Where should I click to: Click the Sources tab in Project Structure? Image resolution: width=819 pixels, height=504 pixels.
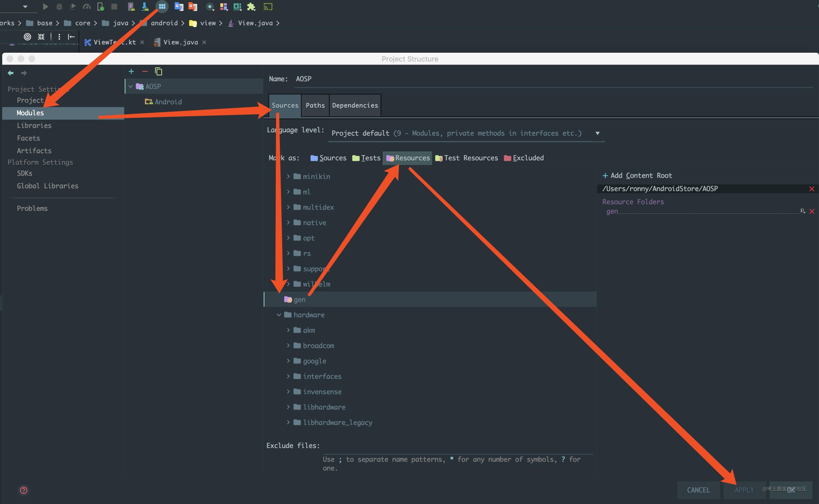284,105
